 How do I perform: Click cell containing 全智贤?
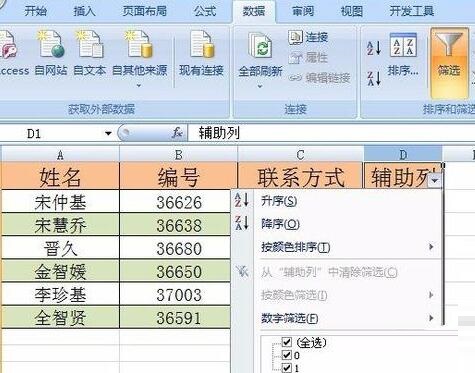point(60,318)
